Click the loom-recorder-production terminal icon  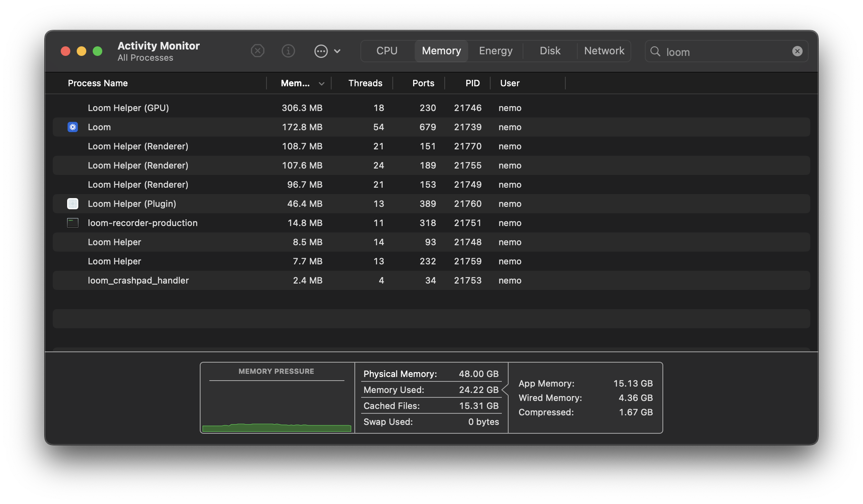coord(73,223)
